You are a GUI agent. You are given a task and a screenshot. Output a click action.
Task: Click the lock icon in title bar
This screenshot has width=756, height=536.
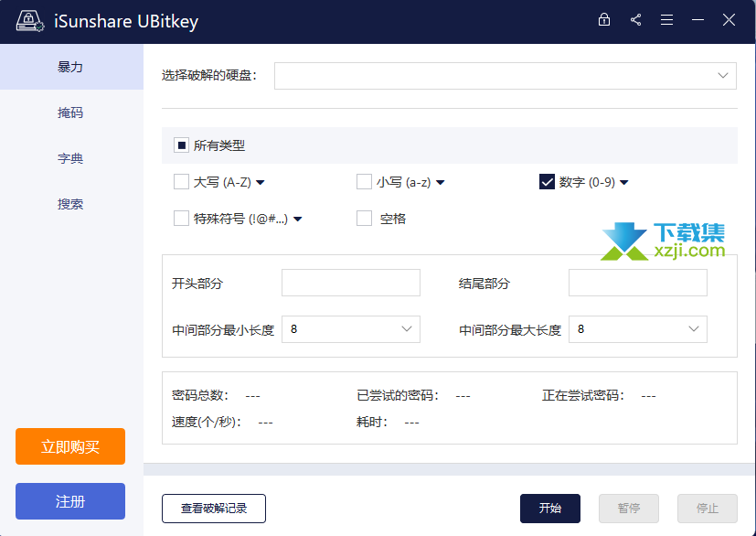pos(603,20)
